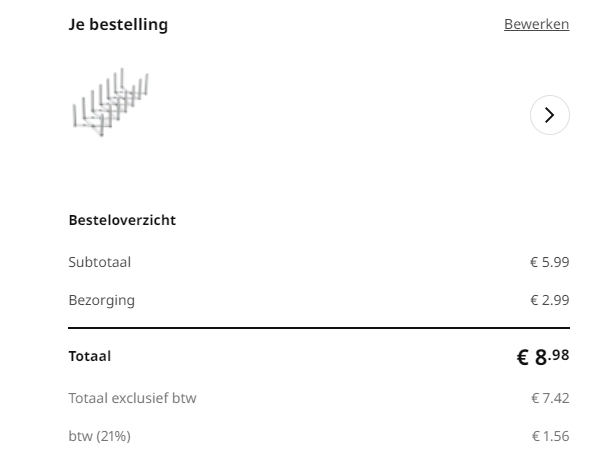This screenshot has height=463, width=614.
Task: Click the large € 8.98 total price
Action: point(542,357)
